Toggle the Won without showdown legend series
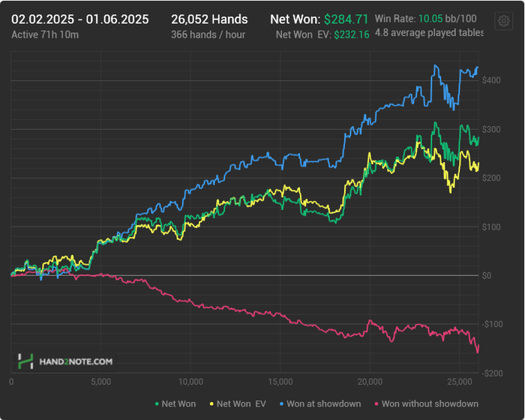This screenshot has width=525, height=420. click(x=426, y=404)
